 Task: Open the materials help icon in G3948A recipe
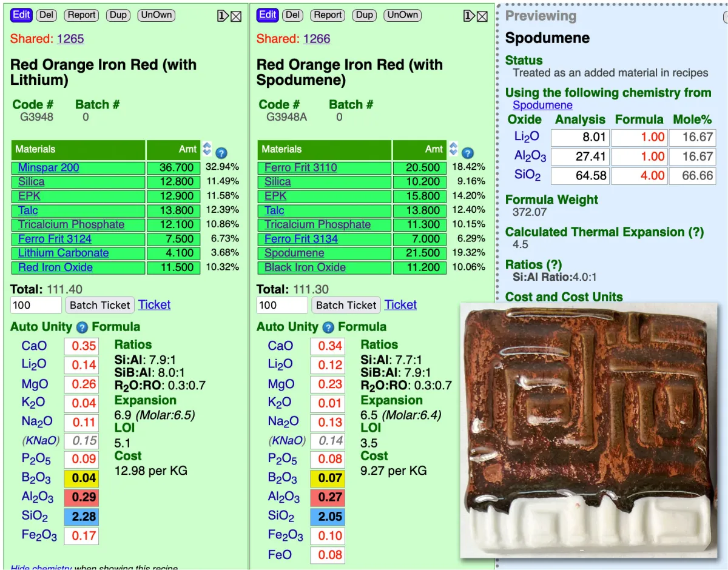point(468,153)
